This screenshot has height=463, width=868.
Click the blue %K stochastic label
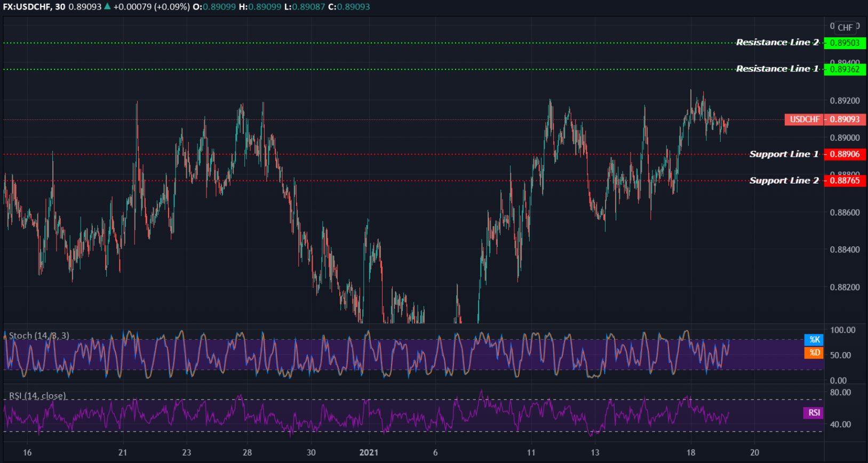click(x=814, y=340)
